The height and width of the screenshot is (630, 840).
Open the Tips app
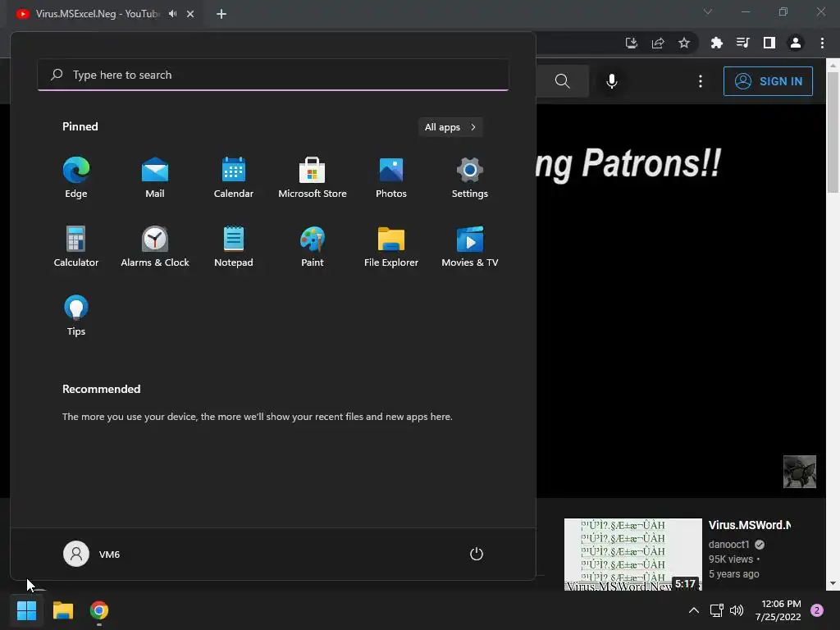[76, 315]
